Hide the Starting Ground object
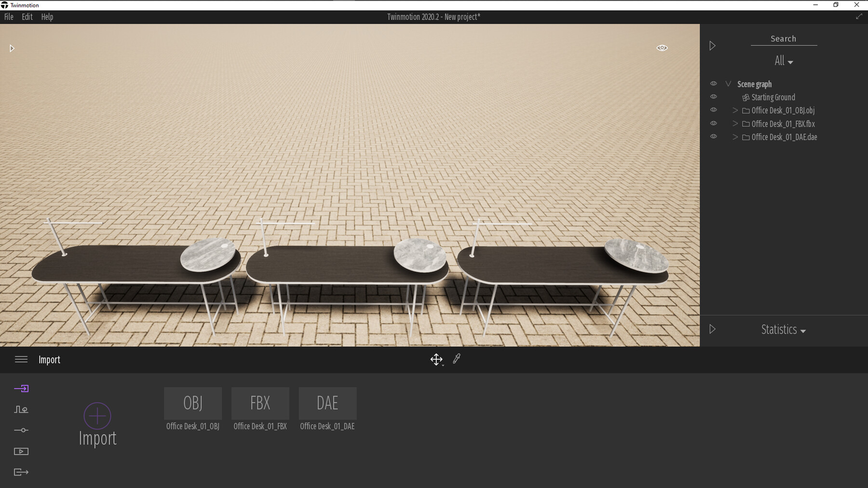This screenshot has width=868, height=488. point(714,96)
